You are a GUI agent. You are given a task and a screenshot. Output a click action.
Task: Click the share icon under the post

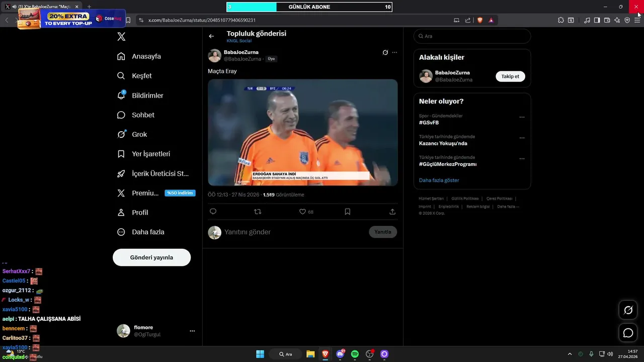click(392, 212)
